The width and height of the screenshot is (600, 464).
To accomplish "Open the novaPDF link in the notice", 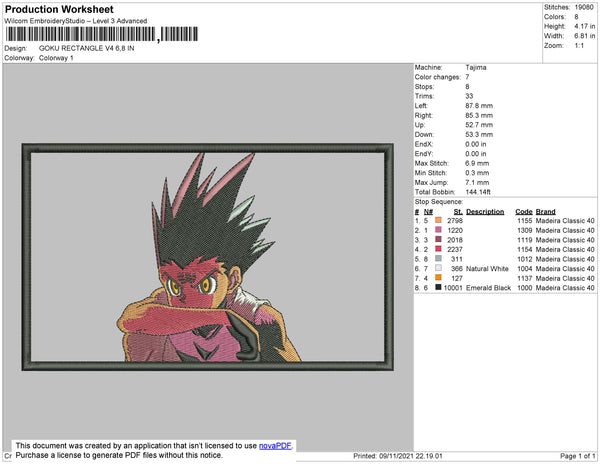I will pyautogui.click(x=275, y=446).
